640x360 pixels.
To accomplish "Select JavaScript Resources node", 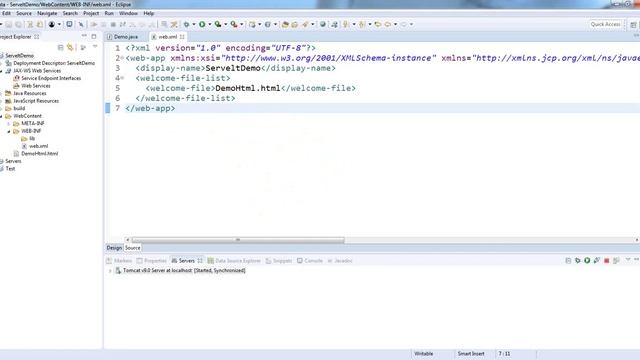I will pos(36,101).
